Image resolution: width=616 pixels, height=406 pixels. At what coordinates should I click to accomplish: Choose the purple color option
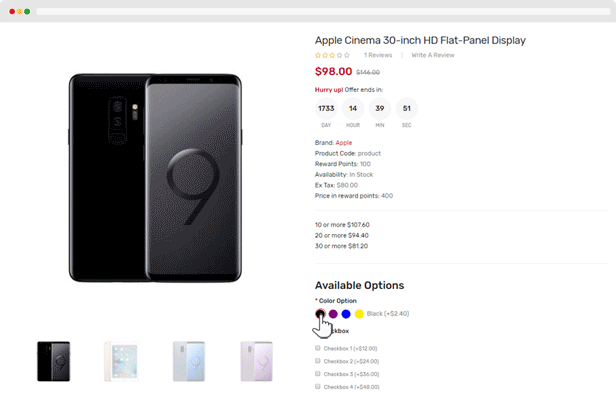click(x=333, y=314)
